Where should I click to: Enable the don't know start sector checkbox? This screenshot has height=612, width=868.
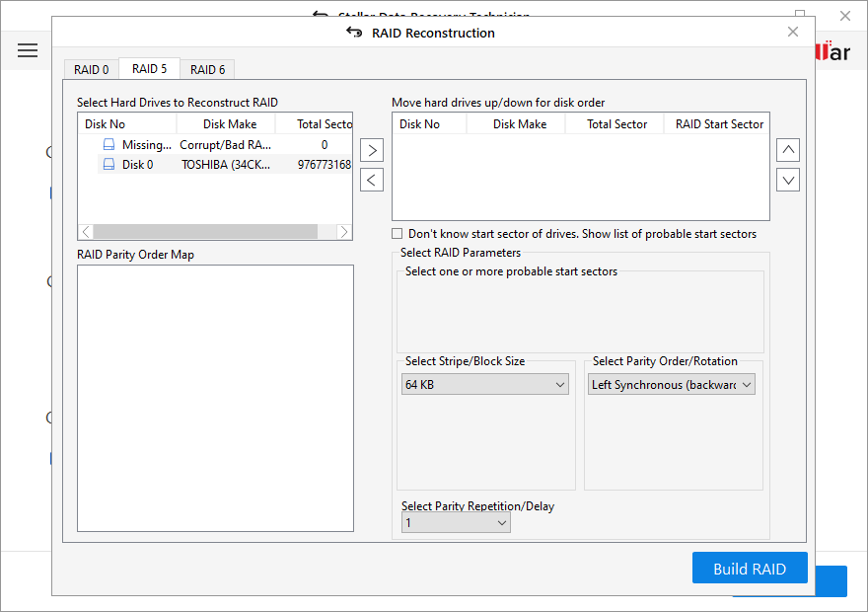coord(398,234)
